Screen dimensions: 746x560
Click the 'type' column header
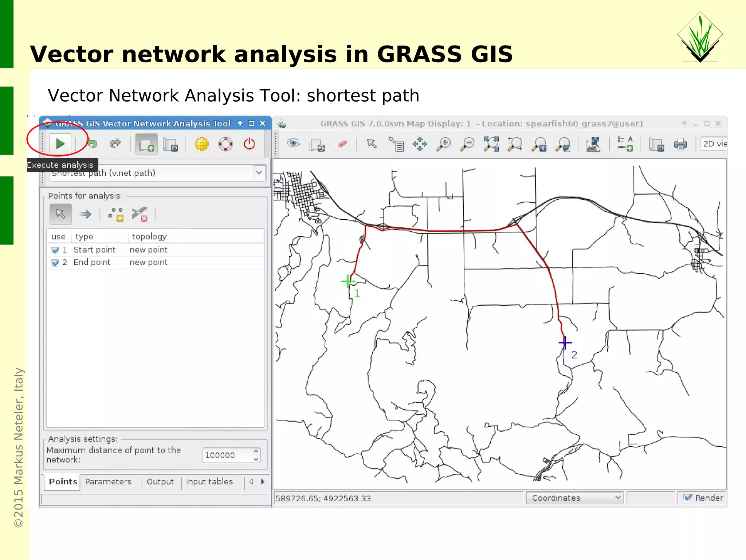click(84, 236)
